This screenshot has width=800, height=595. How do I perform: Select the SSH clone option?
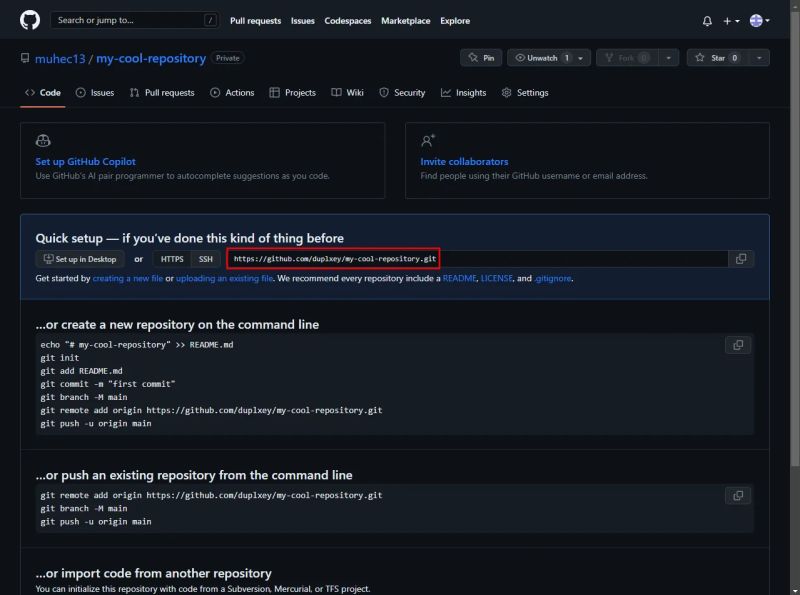[x=205, y=259]
